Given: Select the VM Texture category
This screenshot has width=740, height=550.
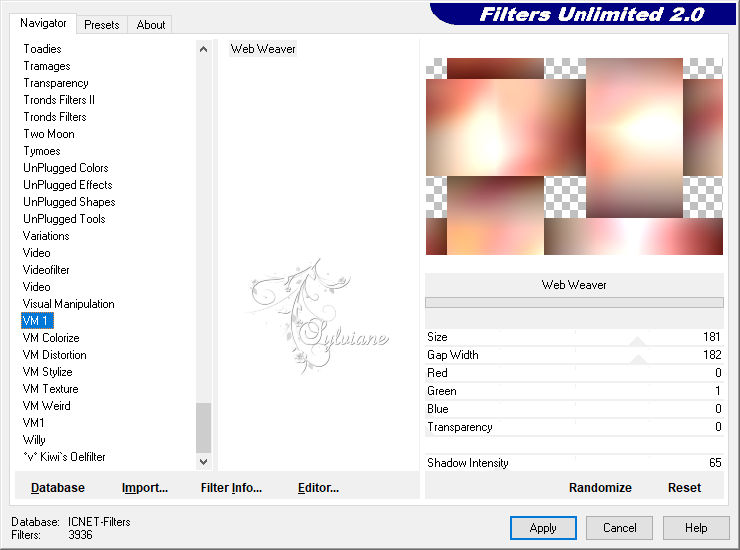Looking at the screenshot, I should coord(50,389).
